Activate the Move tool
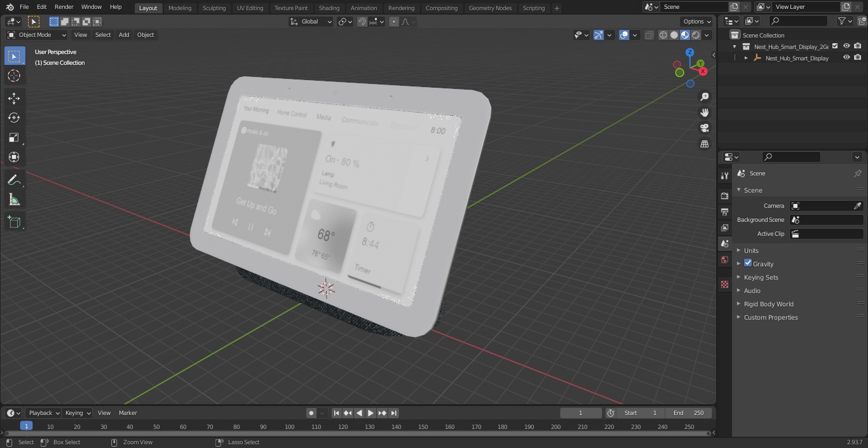Image resolution: width=868 pixels, height=448 pixels. point(14,98)
